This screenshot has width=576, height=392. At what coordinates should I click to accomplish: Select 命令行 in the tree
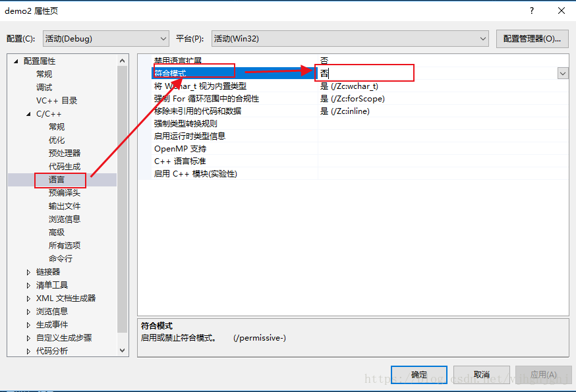pyautogui.click(x=61, y=259)
